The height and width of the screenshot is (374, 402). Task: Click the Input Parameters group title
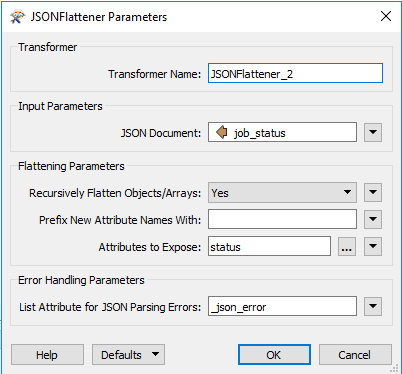tap(60, 106)
